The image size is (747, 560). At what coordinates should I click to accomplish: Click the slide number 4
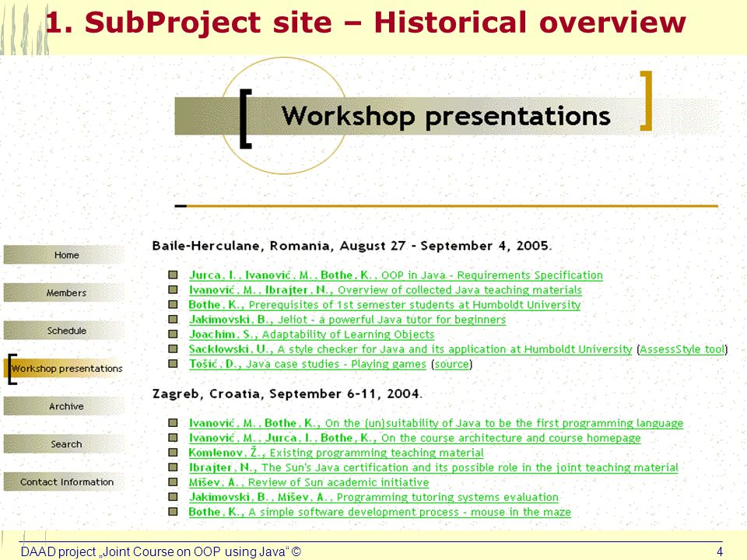pyautogui.click(x=719, y=551)
